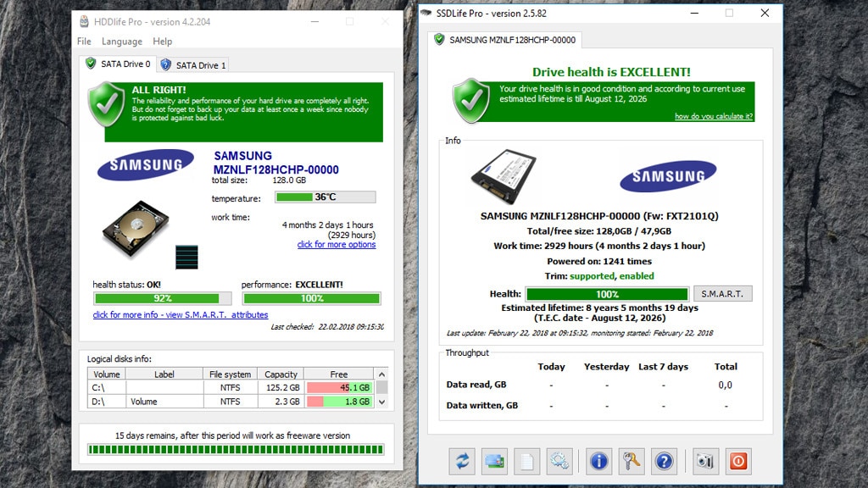
Task: Click the 'Trim: supported, enabled' text
Action: (599, 276)
